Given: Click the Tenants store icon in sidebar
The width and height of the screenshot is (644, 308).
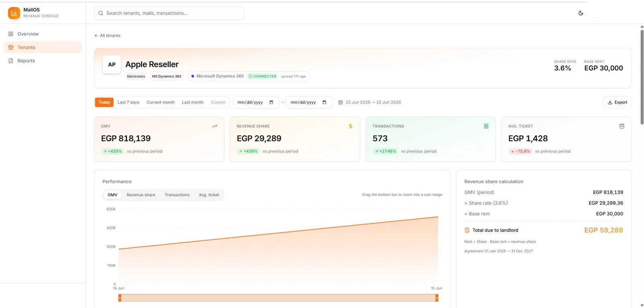Looking at the screenshot, I should pyautogui.click(x=11, y=47).
